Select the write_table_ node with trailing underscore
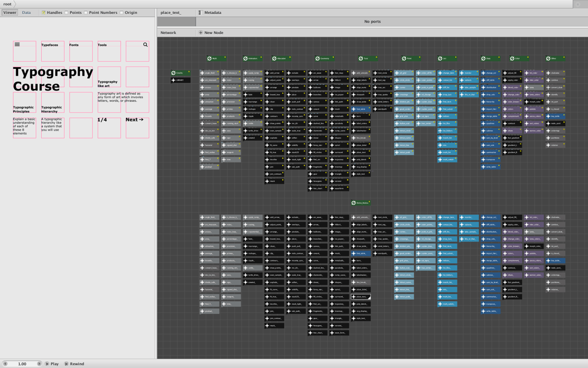The height and width of the screenshot is (368, 588). tap(490, 311)
